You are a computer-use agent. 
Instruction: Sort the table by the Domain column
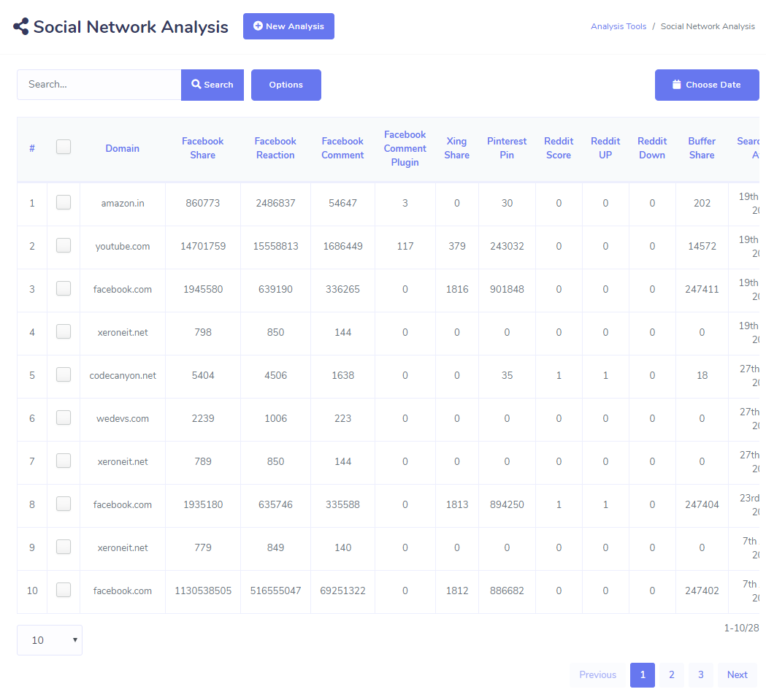click(x=122, y=148)
